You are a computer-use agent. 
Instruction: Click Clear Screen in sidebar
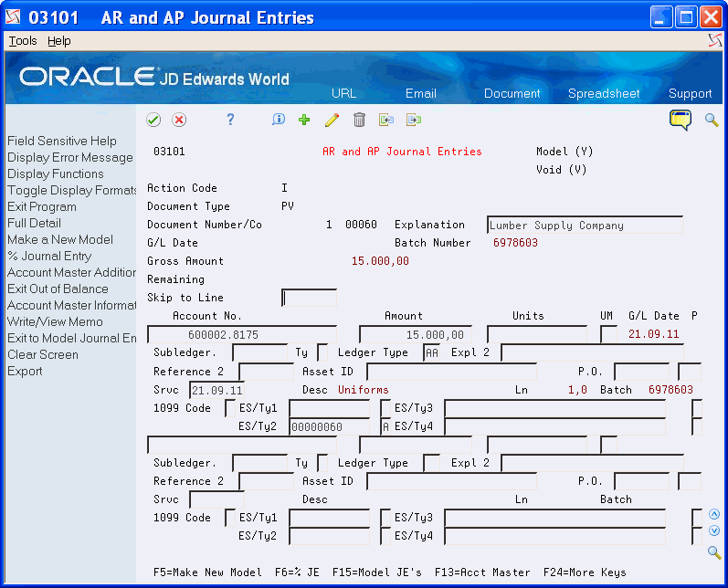(43, 354)
